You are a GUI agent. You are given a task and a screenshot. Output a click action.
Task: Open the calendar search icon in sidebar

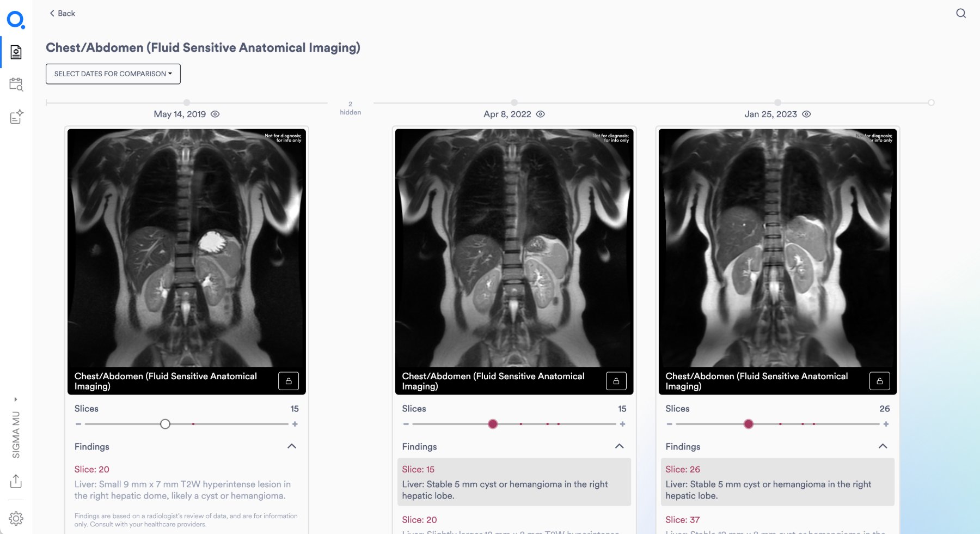[x=16, y=84]
